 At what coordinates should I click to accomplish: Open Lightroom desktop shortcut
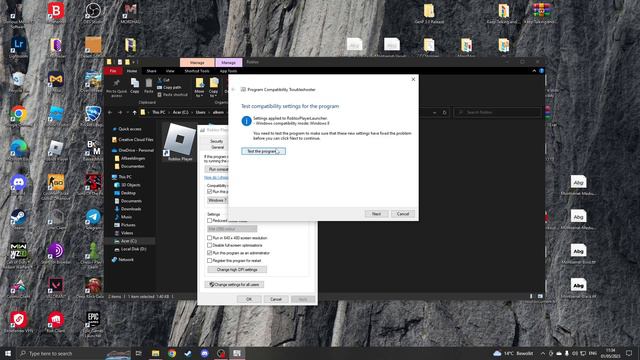[x=18, y=47]
